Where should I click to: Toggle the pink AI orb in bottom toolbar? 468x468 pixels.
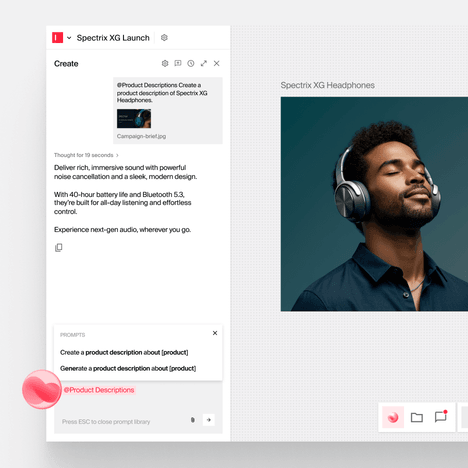pos(393,417)
